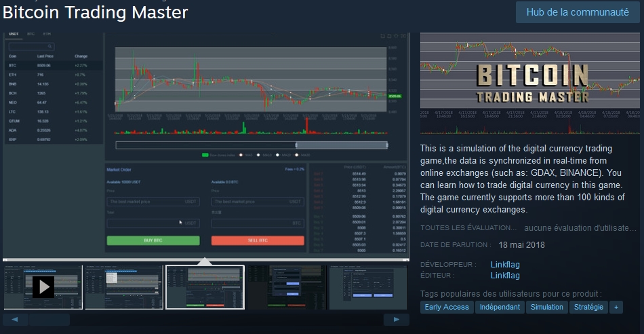Open the Hub de la communauté
The height and width of the screenshot is (334, 644).
578,12
